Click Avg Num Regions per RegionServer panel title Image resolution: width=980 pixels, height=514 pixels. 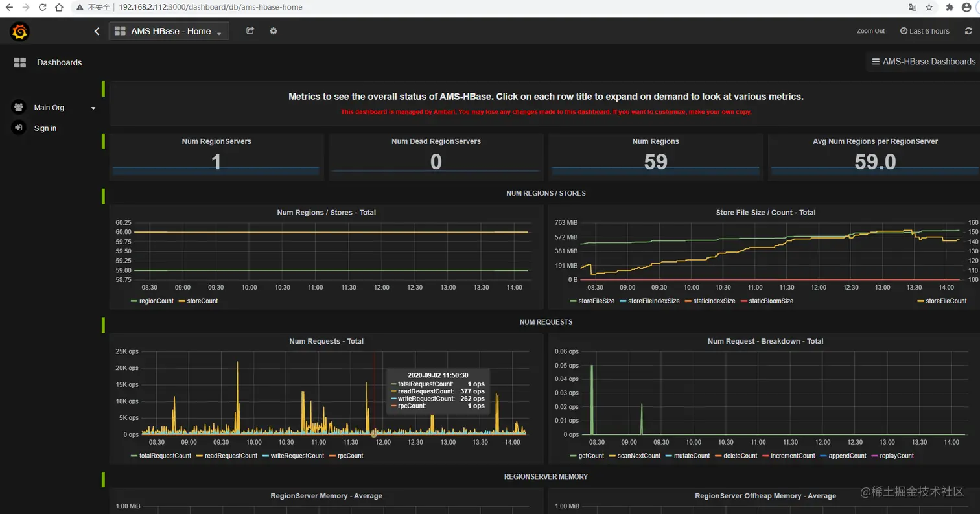[875, 141]
